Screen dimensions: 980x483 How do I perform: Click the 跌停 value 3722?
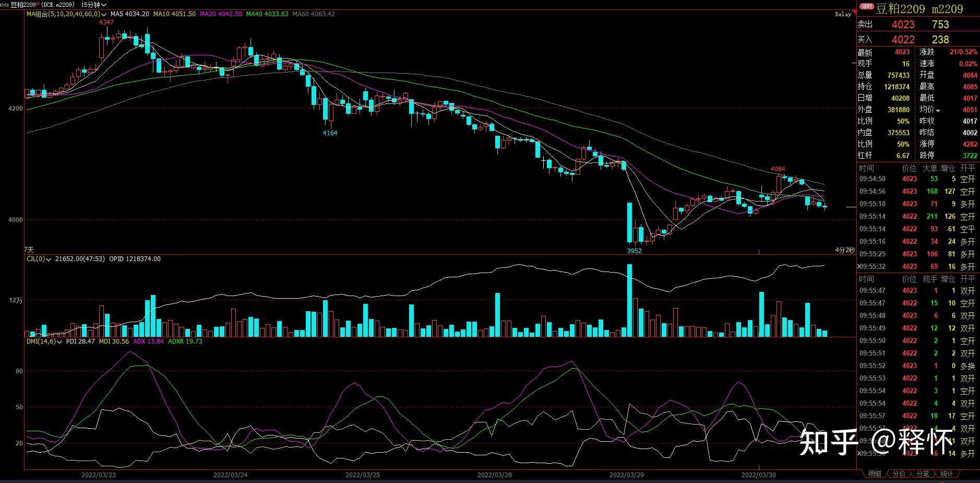(x=970, y=156)
